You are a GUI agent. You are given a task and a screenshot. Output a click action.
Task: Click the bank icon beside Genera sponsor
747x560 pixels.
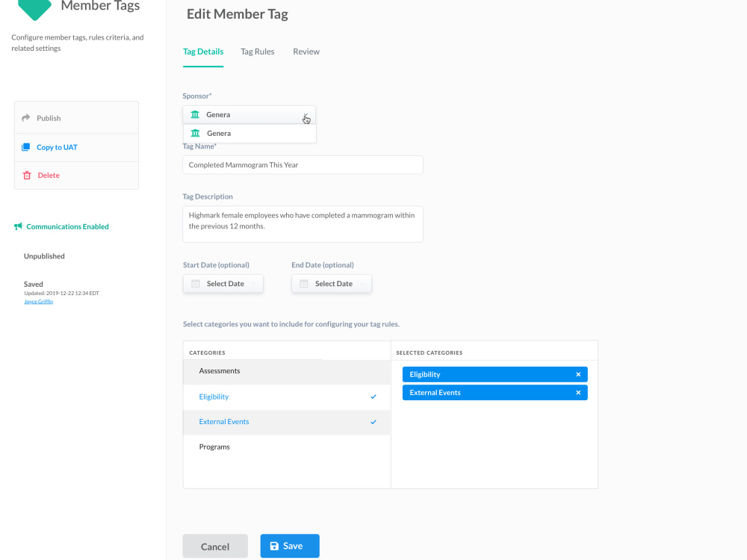click(196, 116)
